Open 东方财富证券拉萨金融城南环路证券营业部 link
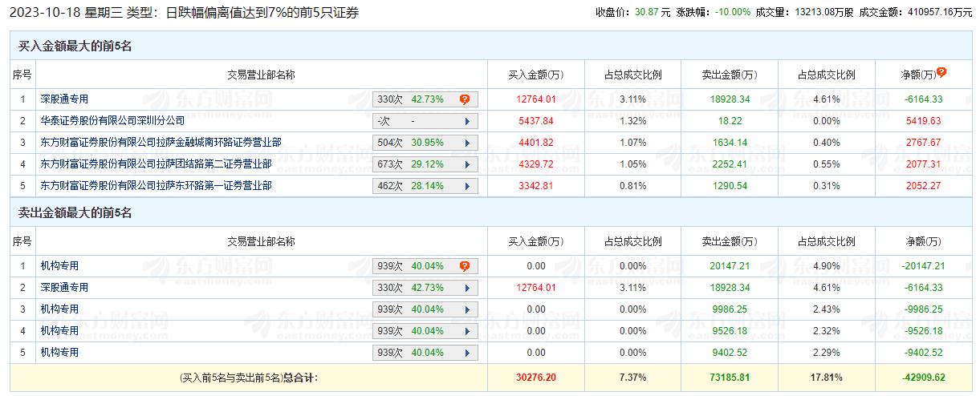 click(161, 143)
